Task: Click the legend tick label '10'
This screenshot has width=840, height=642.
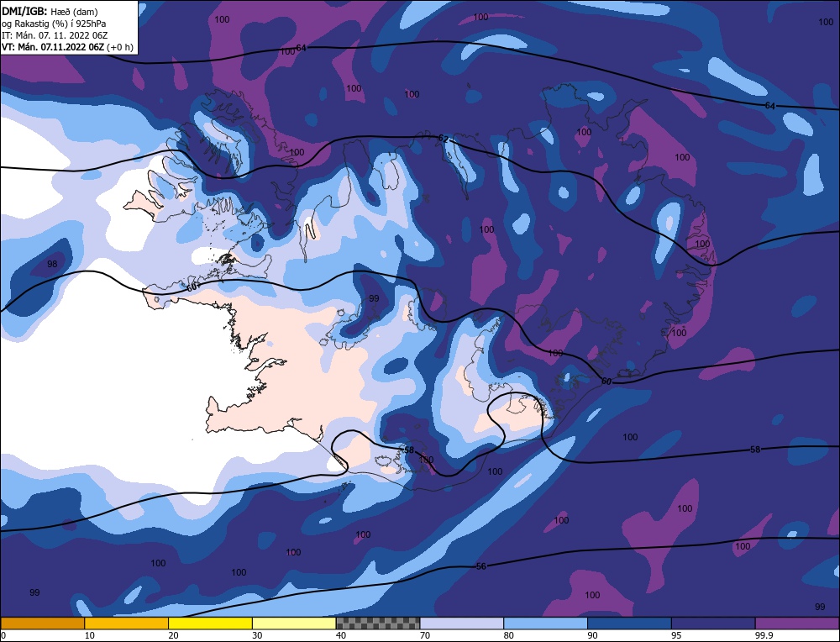Action: [x=89, y=635]
